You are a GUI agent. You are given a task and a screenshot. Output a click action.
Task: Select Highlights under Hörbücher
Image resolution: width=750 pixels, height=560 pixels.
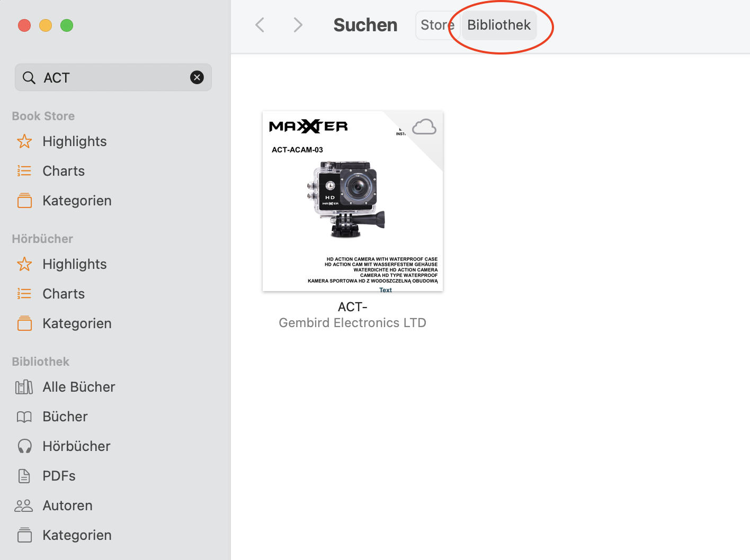click(75, 264)
